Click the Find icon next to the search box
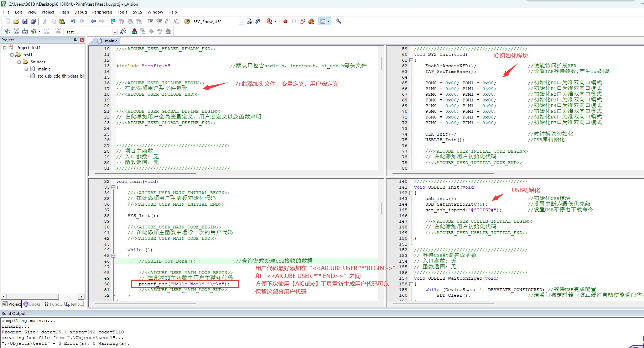The height and width of the screenshot is (348, 644). point(249,21)
